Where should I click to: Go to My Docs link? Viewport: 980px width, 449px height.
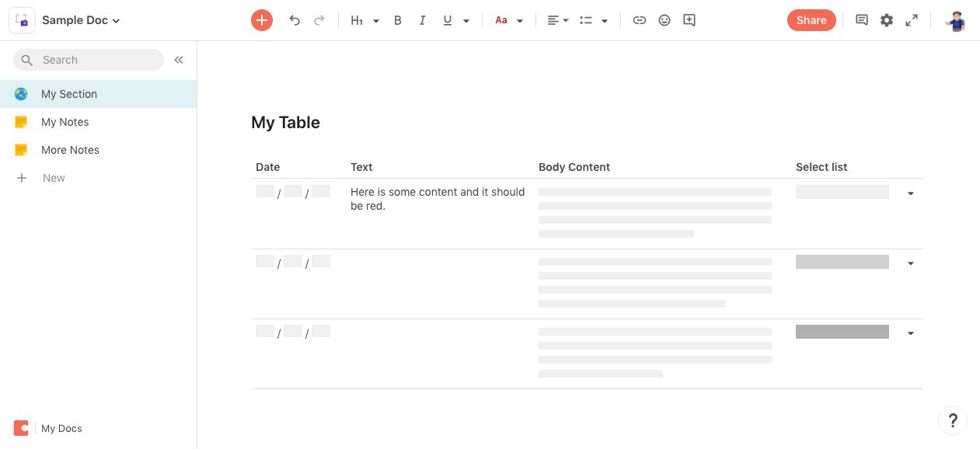pos(61,428)
